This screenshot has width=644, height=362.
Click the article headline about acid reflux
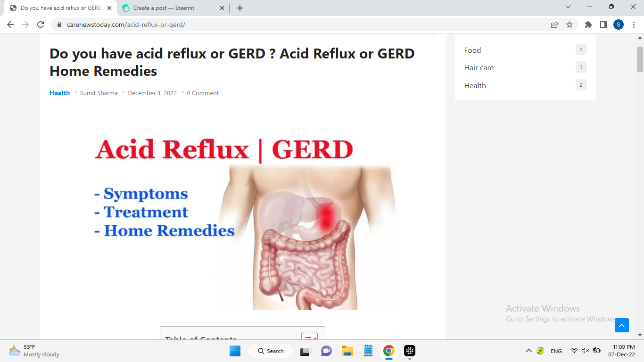coord(232,62)
